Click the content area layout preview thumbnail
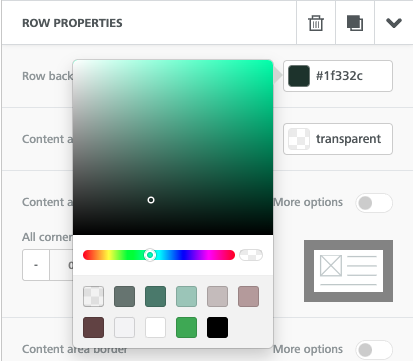Screen dimensions: 413x361 point(348,271)
